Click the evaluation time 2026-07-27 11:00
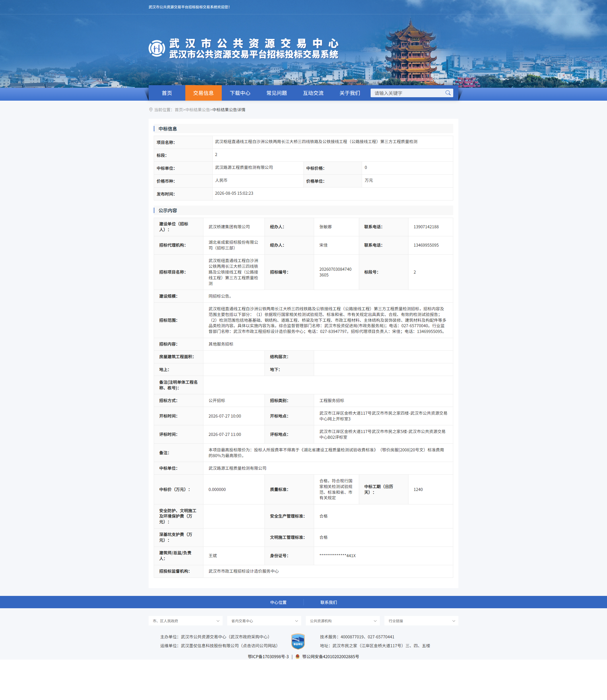 pos(225,434)
